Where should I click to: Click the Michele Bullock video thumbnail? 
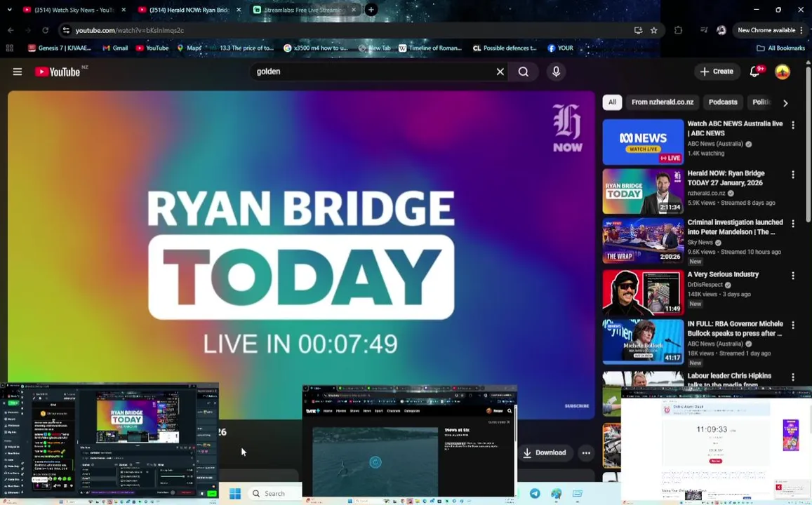(x=643, y=342)
